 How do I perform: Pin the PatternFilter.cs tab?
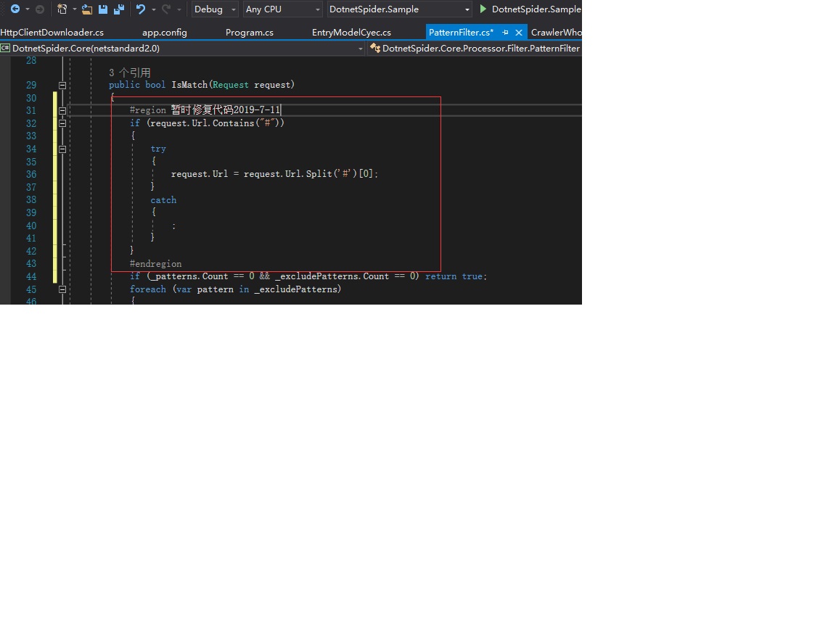(x=507, y=32)
